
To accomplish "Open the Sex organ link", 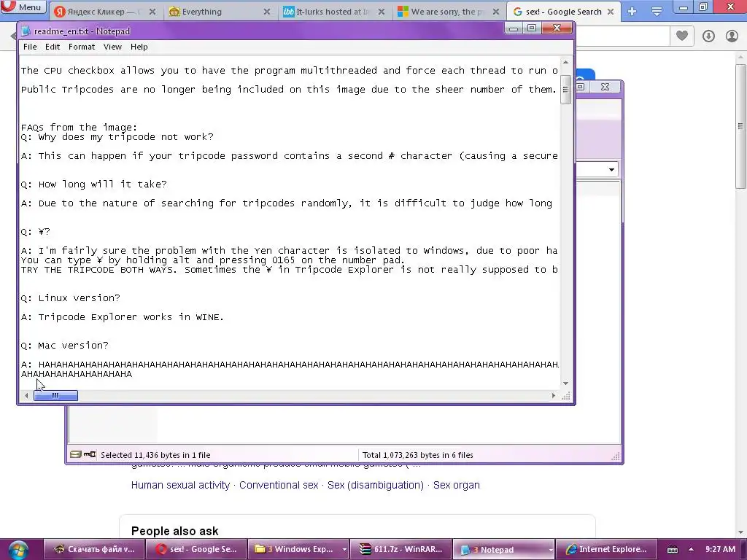I will point(457,485).
